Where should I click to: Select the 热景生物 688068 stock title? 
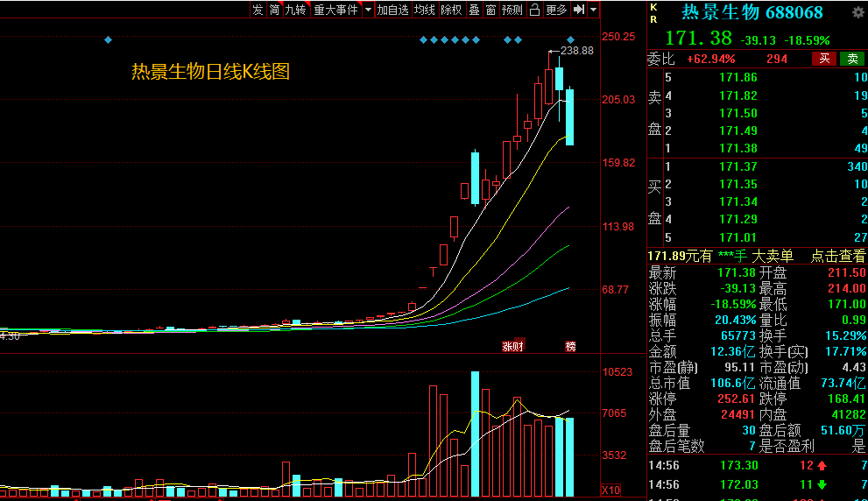[x=752, y=12]
